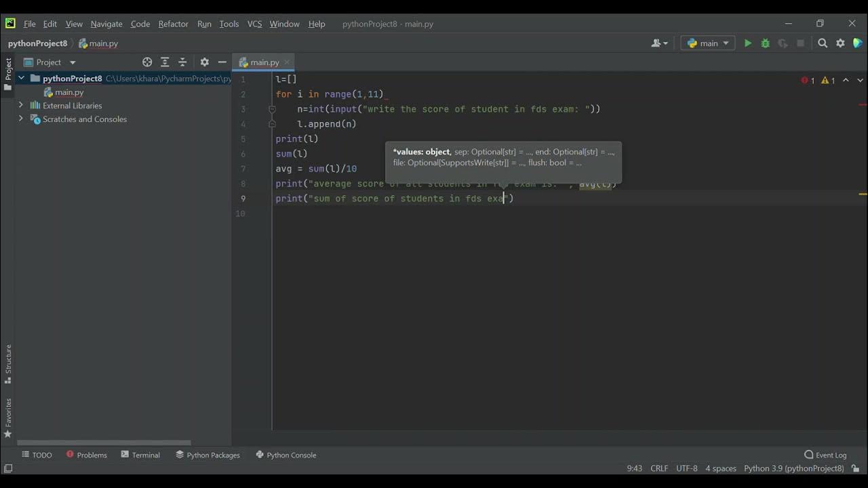Open the Code menu
This screenshot has height=488, width=868.
(140, 24)
